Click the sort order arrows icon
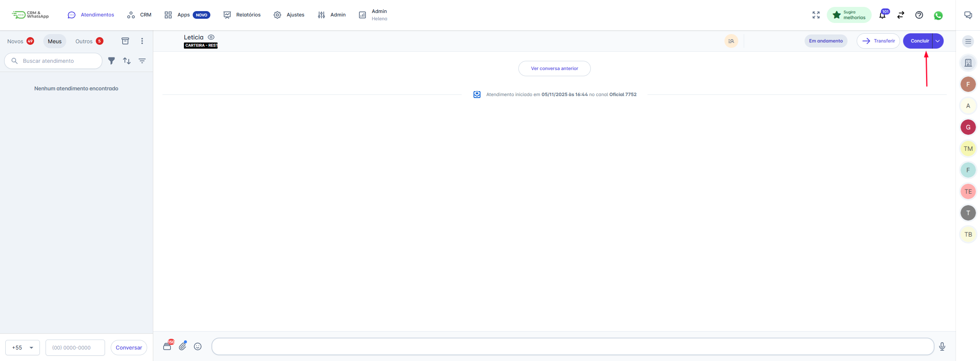Screen dimensions: 980x361 [127, 61]
